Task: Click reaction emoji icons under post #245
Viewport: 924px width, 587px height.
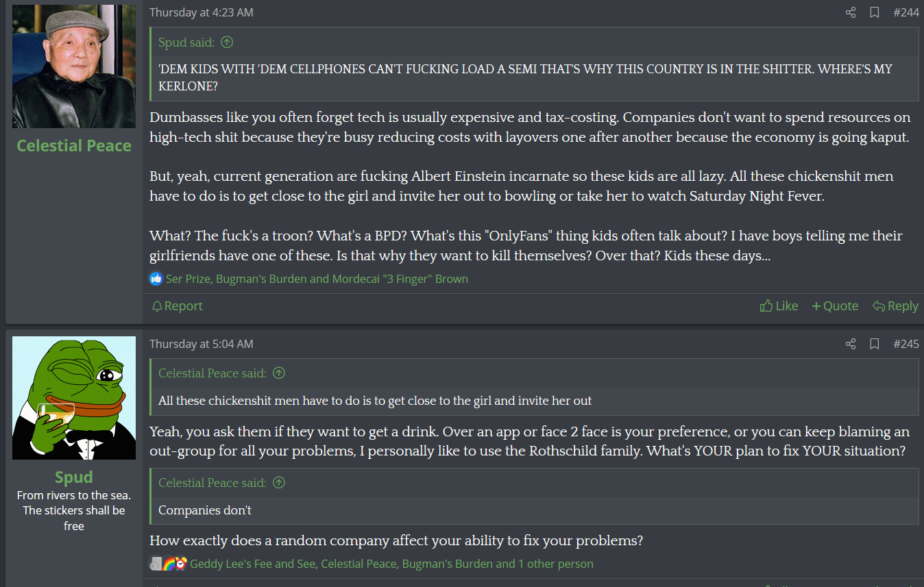Action: click(168, 564)
